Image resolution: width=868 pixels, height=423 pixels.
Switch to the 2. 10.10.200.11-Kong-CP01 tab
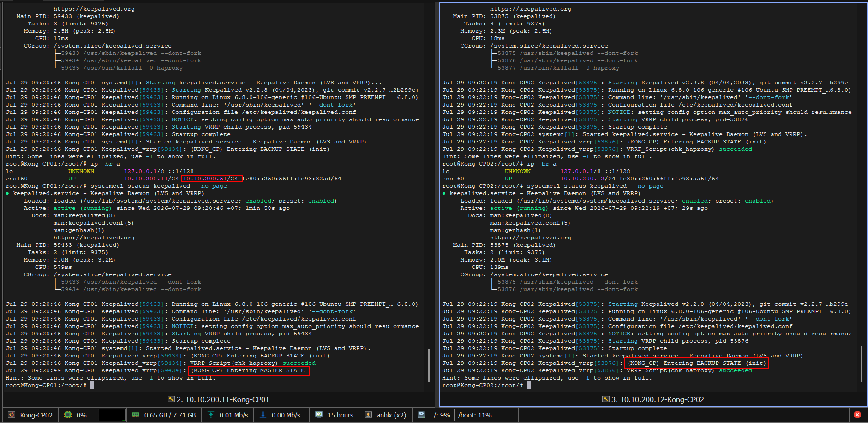(218, 399)
